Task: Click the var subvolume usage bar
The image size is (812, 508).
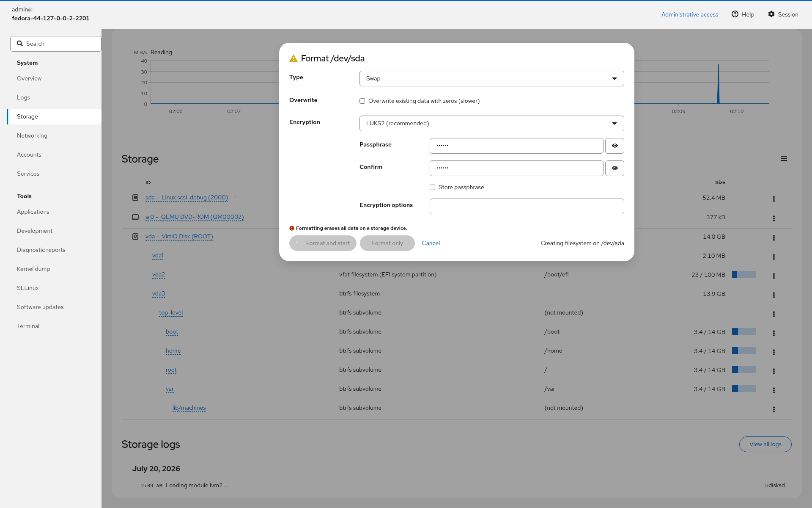Action: click(x=743, y=389)
